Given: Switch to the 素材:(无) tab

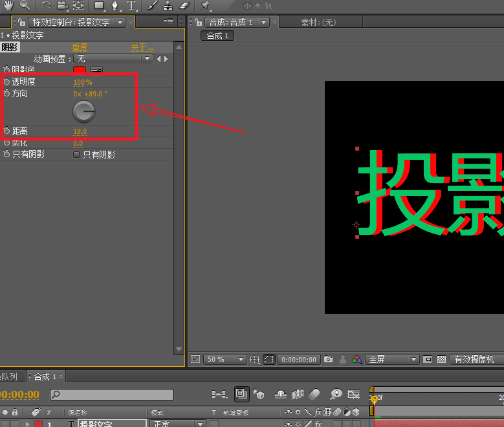Looking at the screenshot, I should pos(318,22).
